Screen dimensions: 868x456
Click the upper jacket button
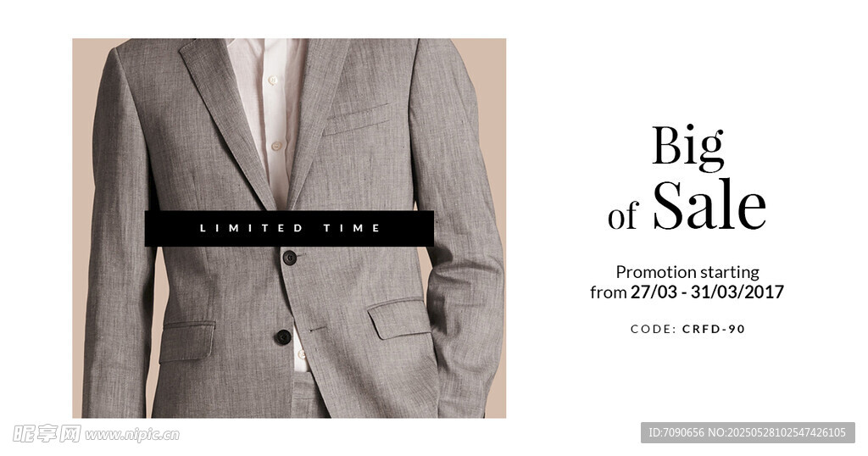point(289,258)
